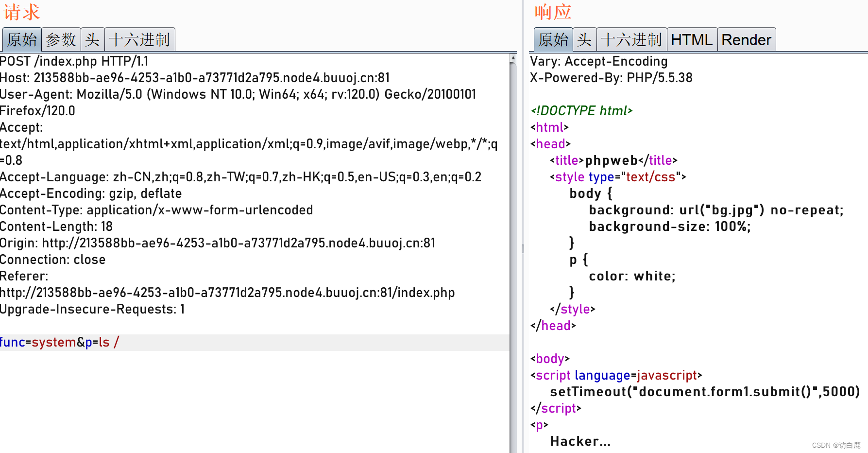
Task: Switch to the Render tab of the response
Action: point(747,39)
